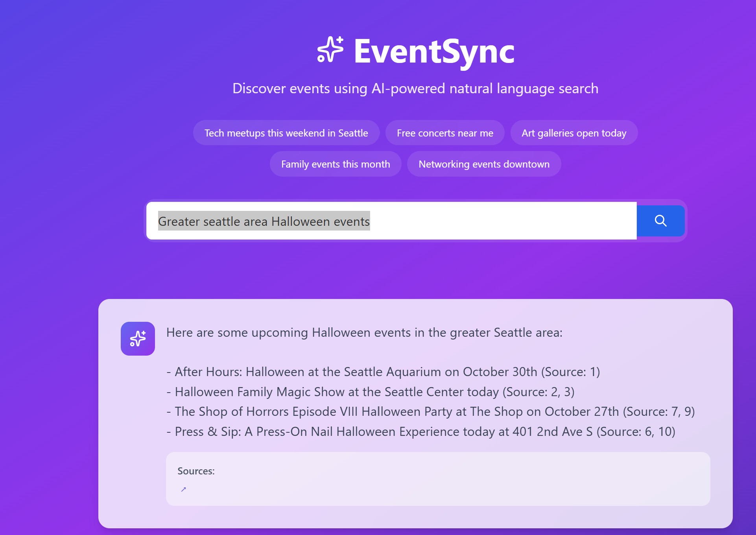Click the AI assistant sparkle avatar
This screenshot has height=535, width=756.
point(138,339)
